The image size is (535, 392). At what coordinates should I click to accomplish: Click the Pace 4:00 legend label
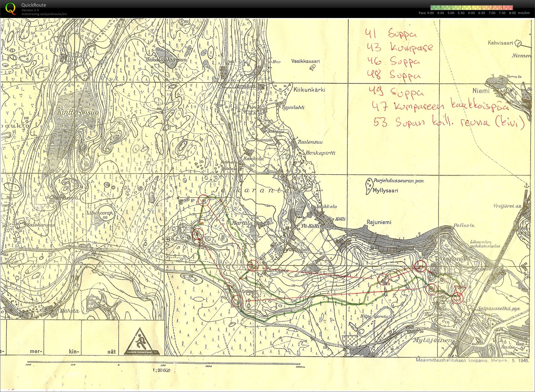pyautogui.click(x=426, y=13)
